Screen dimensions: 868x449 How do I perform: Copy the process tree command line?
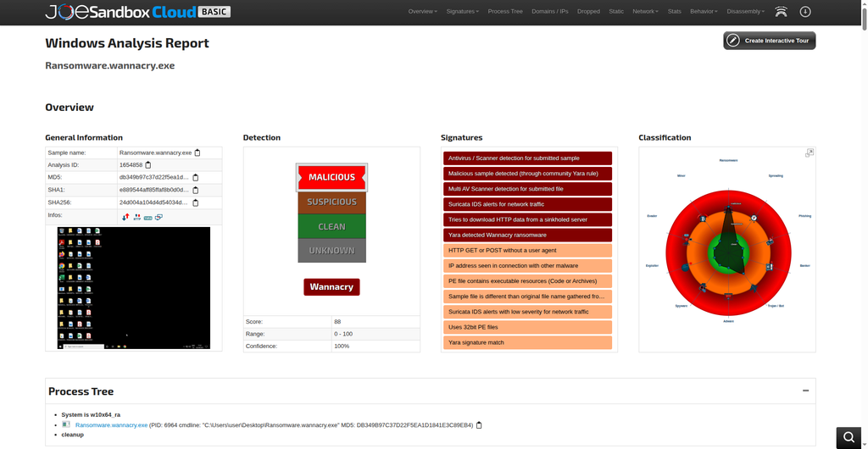point(480,425)
